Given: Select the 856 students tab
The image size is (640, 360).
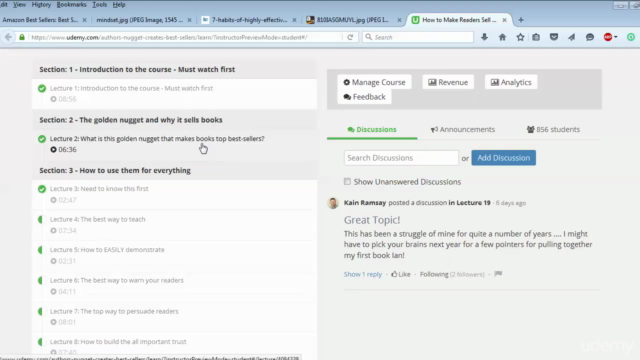Looking at the screenshot, I should tap(553, 129).
